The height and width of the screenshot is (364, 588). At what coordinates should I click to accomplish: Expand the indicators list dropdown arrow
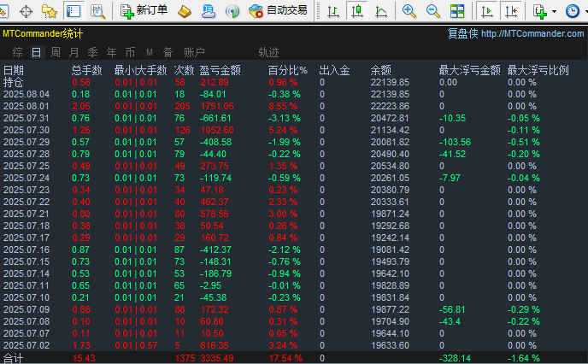[555, 12]
